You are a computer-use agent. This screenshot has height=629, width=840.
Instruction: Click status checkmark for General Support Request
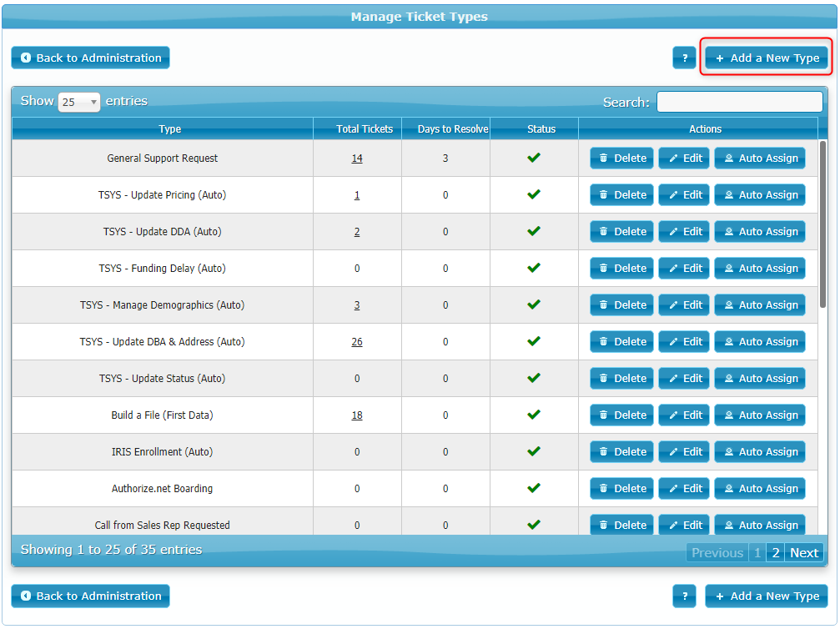coord(534,158)
